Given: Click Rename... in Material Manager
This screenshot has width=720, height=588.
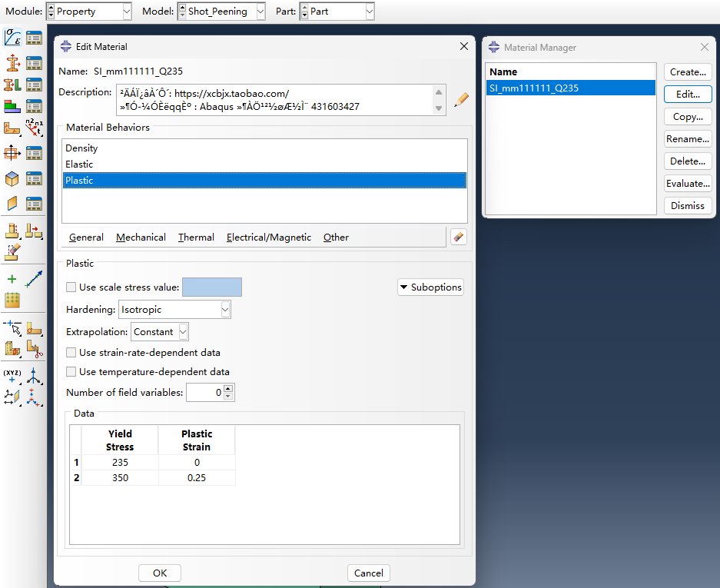Looking at the screenshot, I should 688,138.
